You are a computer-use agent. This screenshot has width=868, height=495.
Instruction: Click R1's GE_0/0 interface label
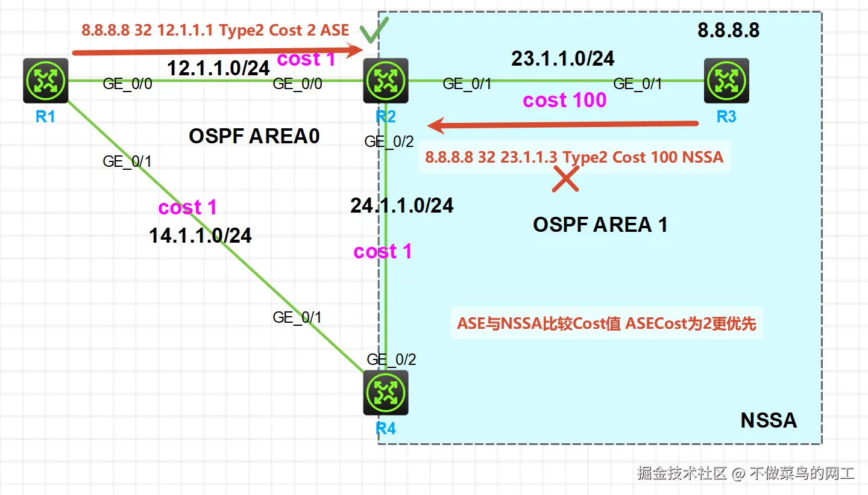[127, 84]
